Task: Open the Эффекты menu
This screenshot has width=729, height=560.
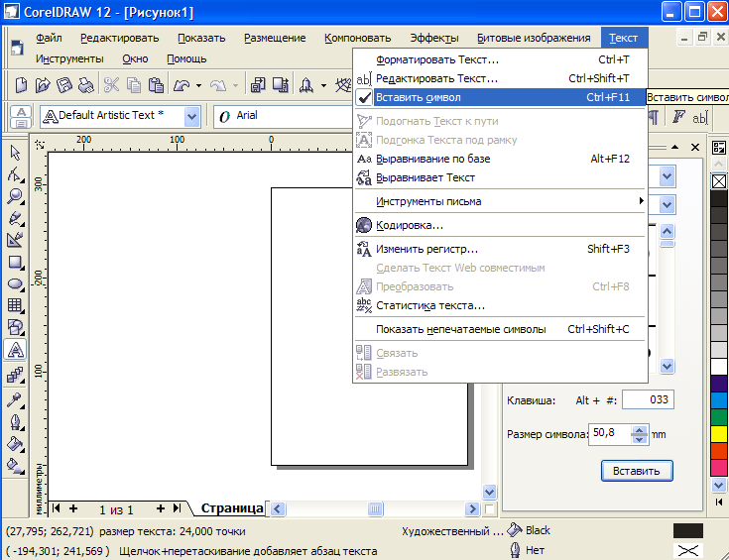Action: pos(434,38)
